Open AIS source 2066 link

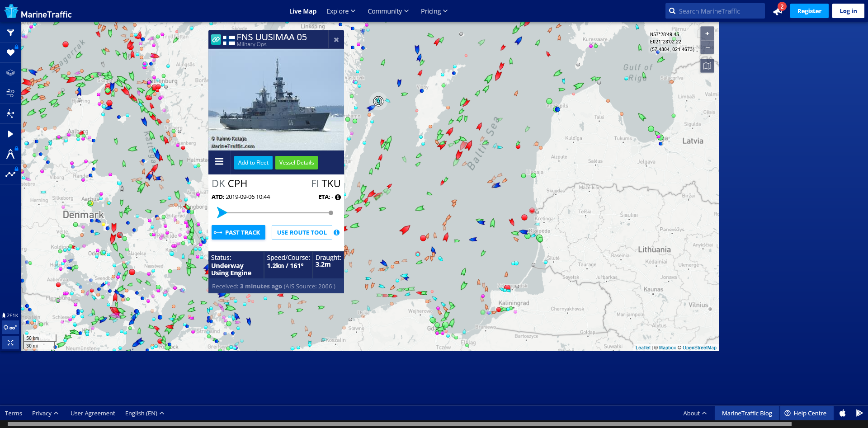[325, 287]
